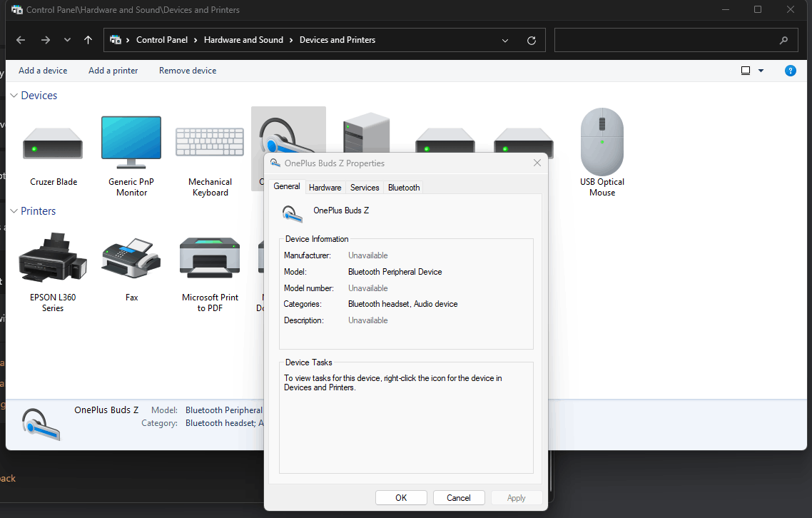This screenshot has width=812, height=518.
Task: Switch to the Hardware tab
Action: [325, 188]
